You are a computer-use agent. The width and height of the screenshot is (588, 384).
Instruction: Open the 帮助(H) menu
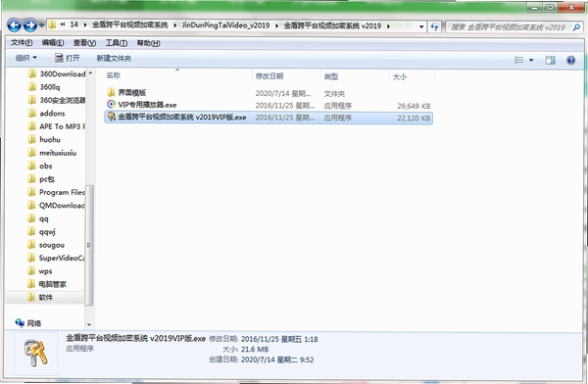pyautogui.click(x=149, y=43)
